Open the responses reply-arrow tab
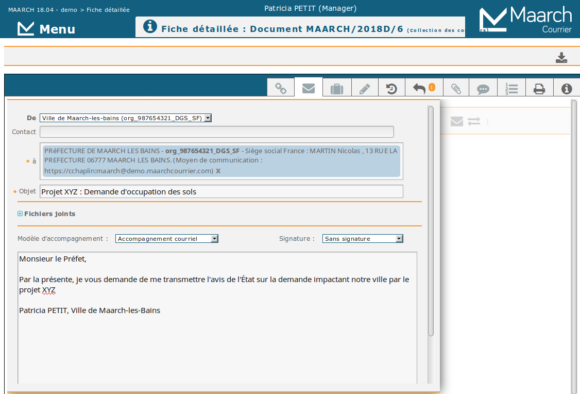Viewport: 580px width, 394px height. [x=424, y=88]
